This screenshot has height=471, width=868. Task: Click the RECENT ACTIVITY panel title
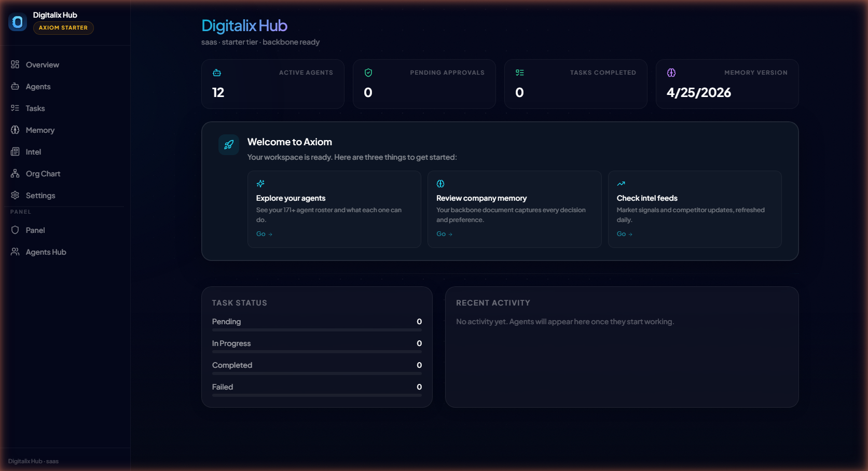coord(493,303)
